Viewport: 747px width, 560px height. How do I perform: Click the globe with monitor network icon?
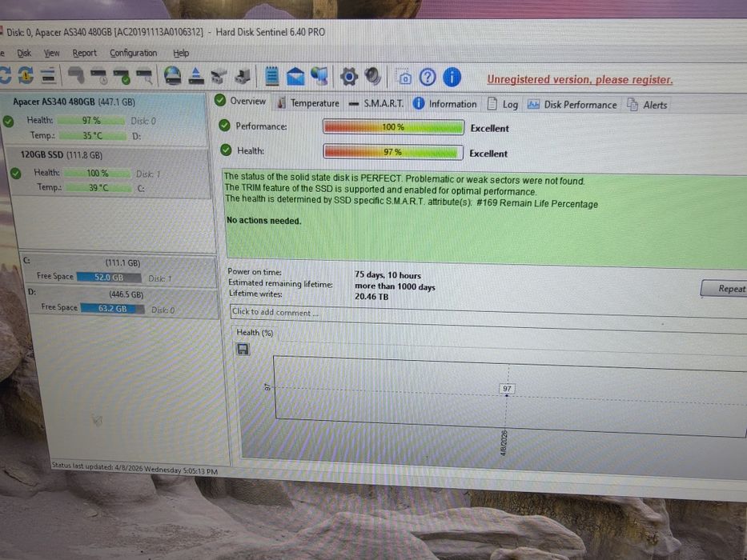[319, 76]
